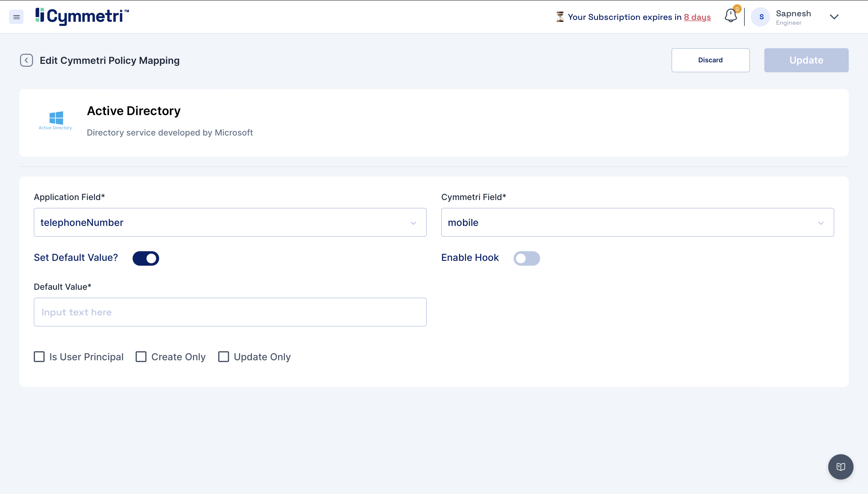Enable the Hook toggle switch
The width and height of the screenshot is (868, 494).
pyautogui.click(x=526, y=258)
